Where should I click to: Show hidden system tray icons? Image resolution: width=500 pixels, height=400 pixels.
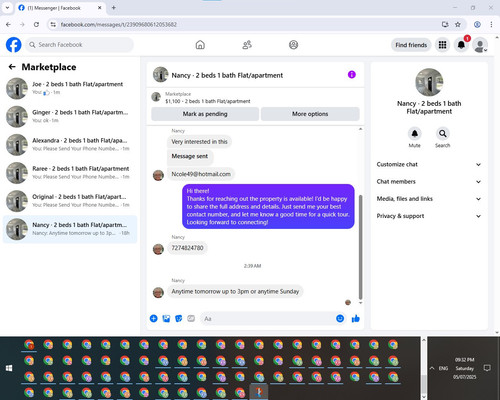tap(432, 368)
